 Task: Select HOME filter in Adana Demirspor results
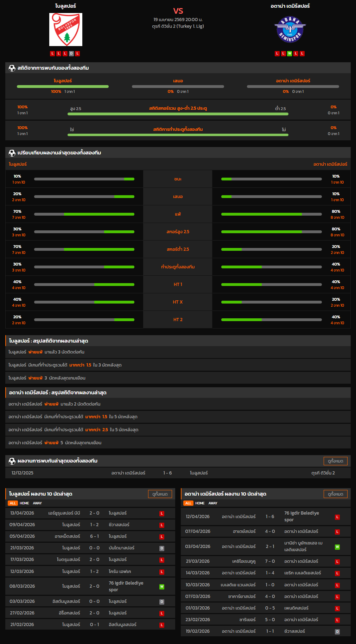pos(200,503)
